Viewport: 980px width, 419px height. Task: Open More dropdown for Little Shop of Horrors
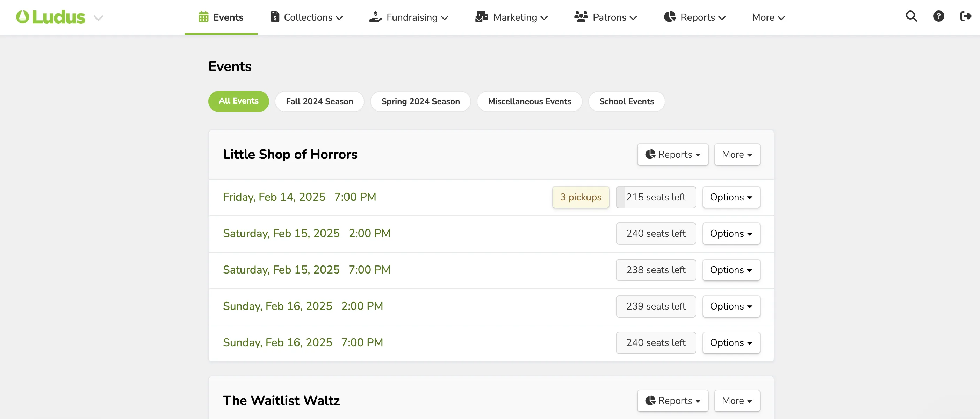point(737,155)
